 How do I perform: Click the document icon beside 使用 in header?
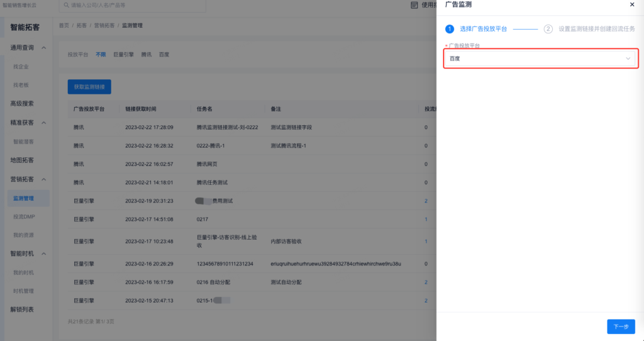pyautogui.click(x=414, y=5)
